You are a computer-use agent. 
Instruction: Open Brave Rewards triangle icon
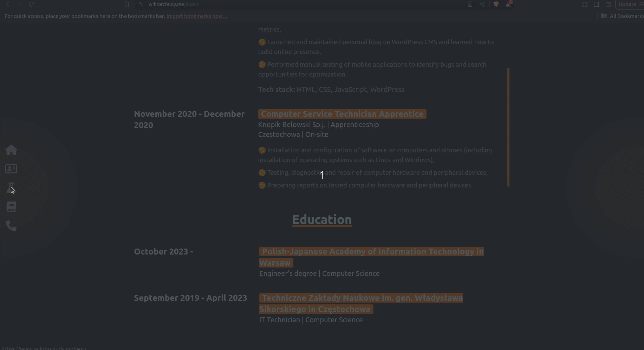pos(508,4)
